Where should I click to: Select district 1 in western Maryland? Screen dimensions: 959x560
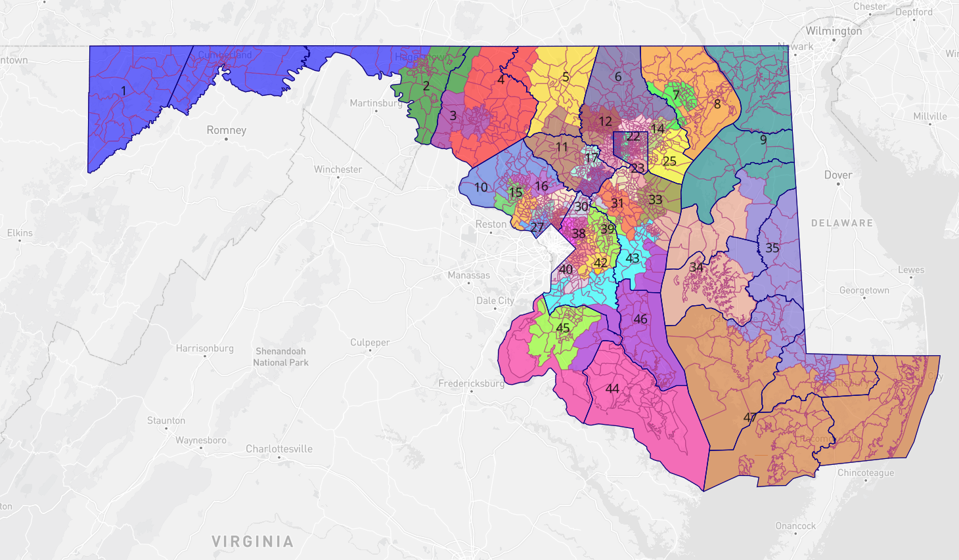coord(123,91)
